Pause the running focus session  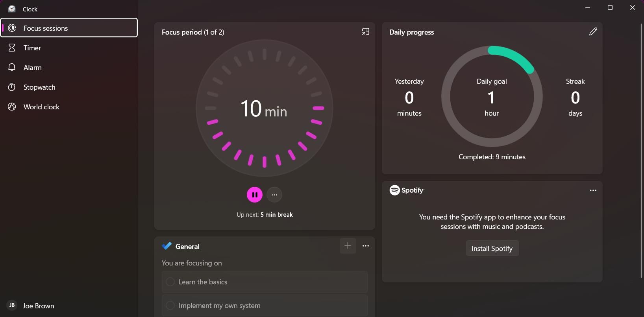(254, 195)
